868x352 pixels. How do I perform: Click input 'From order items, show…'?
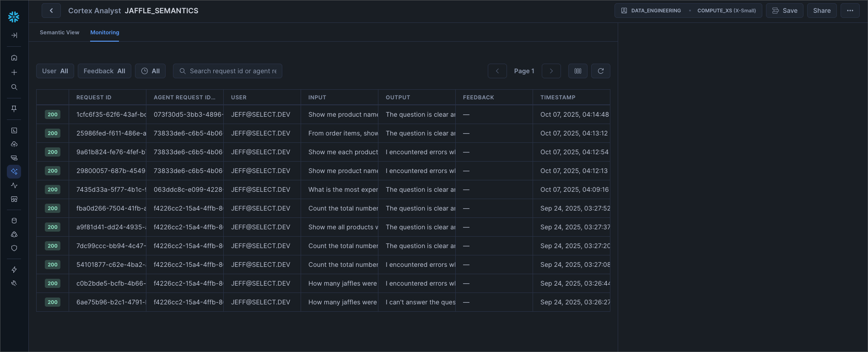click(343, 133)
